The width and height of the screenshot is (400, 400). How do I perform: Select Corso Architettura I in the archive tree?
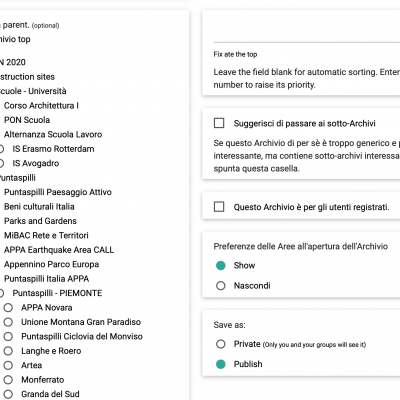41,105
